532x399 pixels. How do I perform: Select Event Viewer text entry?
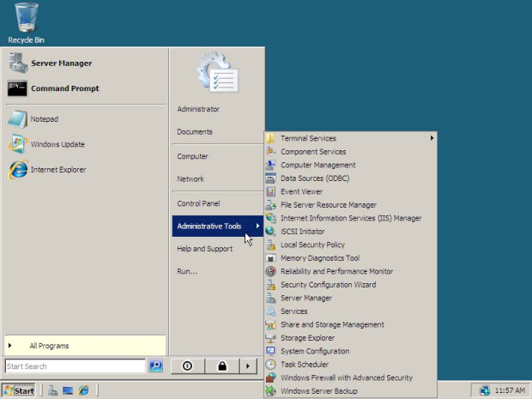[301, 191]
